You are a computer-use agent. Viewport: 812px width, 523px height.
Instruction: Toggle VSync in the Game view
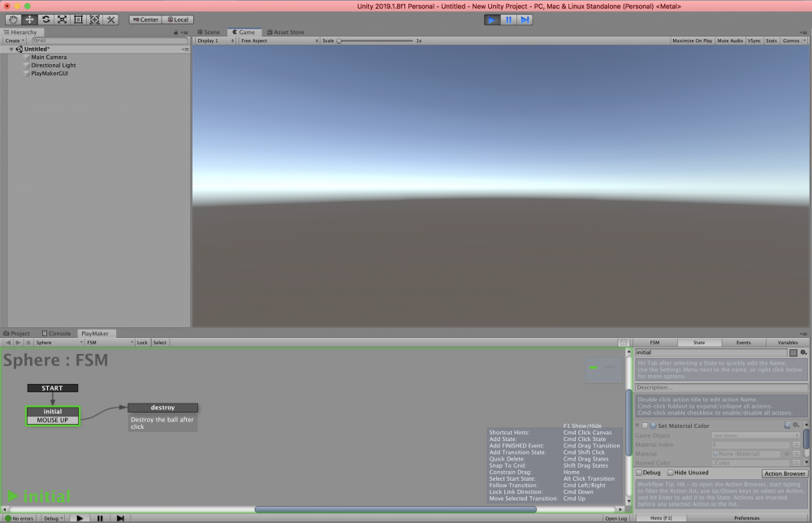click(754, 41)
